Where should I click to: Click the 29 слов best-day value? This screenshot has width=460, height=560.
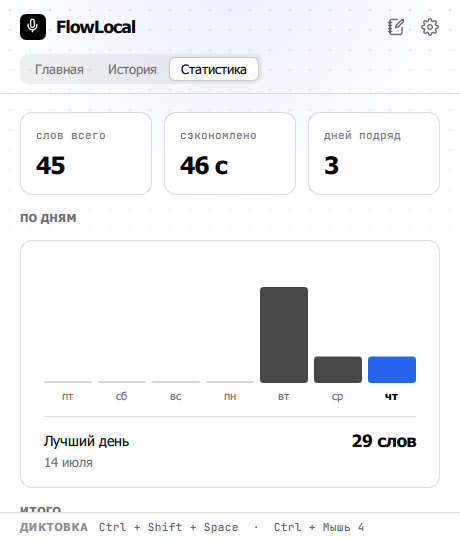click(x=384, y=441)
